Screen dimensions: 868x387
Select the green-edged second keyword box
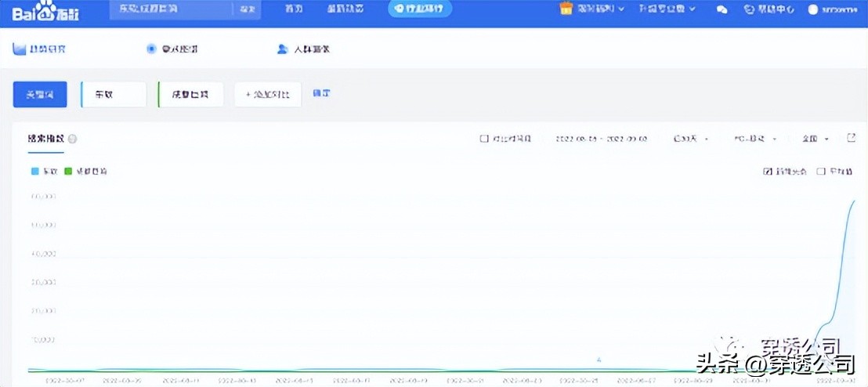[190, 95]
